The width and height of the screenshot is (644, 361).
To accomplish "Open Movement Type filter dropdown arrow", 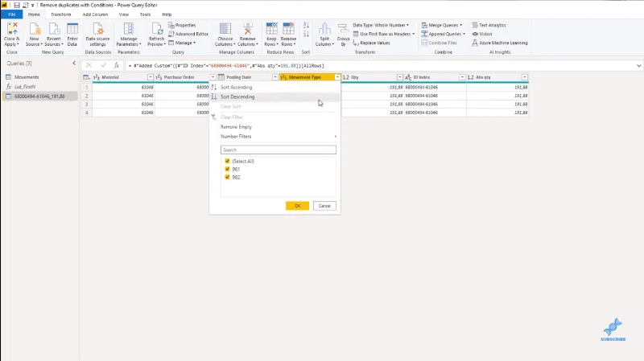I will (337, 77).
